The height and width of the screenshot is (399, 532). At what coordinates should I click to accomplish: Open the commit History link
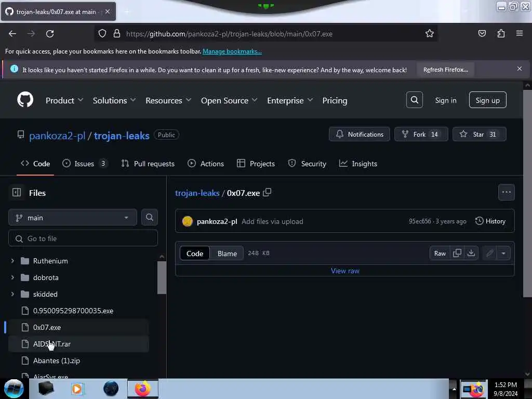pos(490,221)
